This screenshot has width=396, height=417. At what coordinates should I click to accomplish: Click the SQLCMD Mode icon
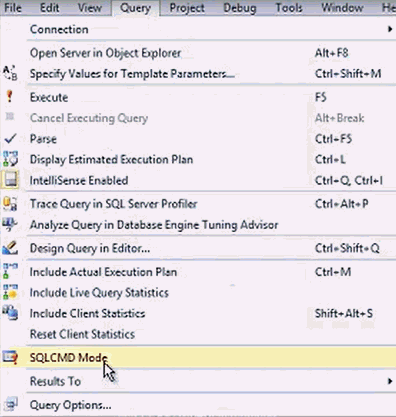pyautogui.click(x=10, y=357)
